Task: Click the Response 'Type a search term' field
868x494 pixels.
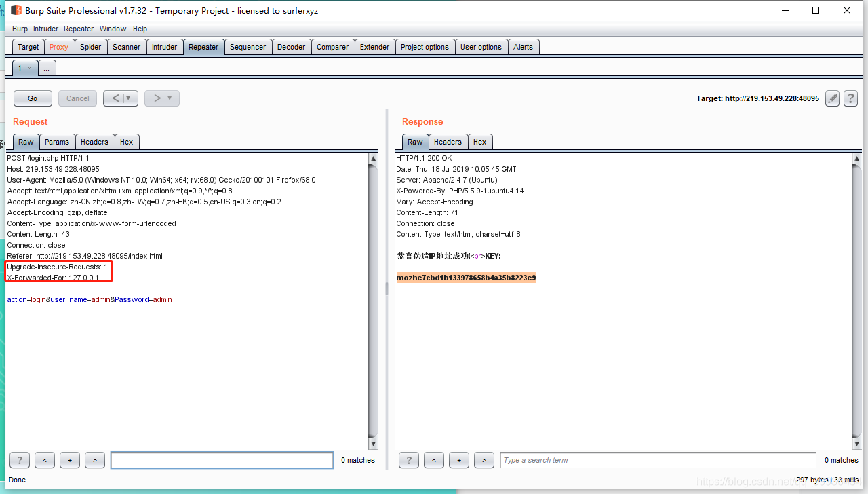Action: click(658, 460)
